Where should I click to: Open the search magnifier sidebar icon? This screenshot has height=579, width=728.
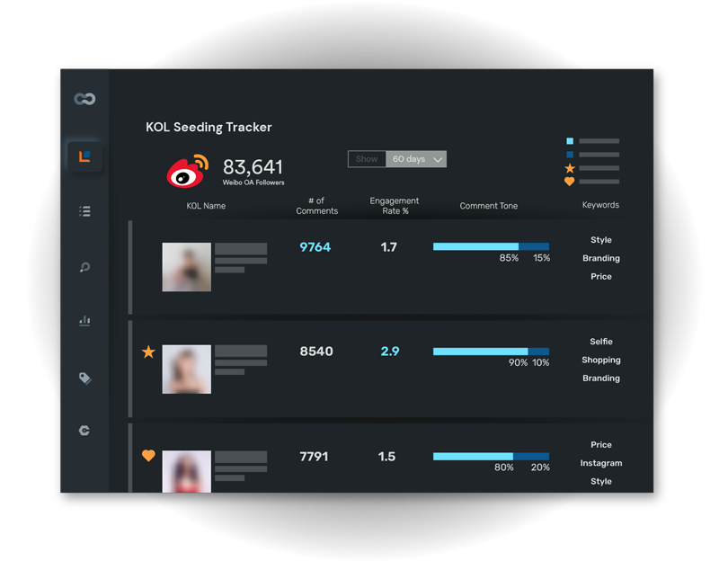(x=84, y=267)
